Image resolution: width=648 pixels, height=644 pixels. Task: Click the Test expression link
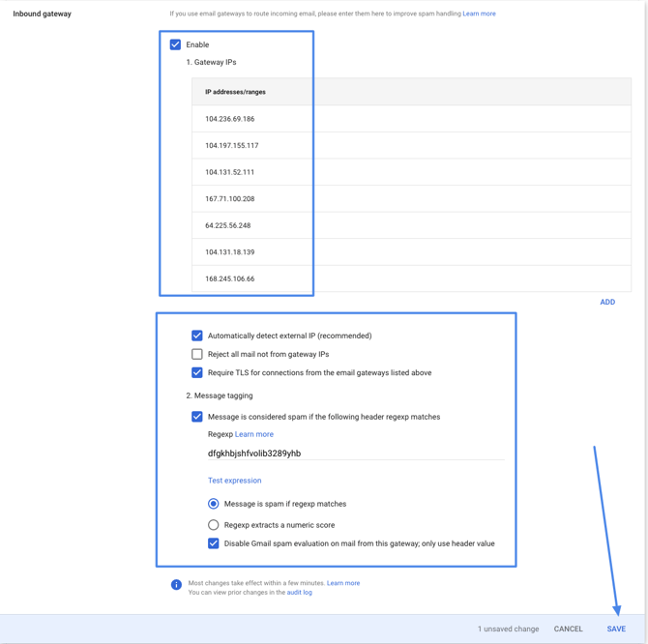pyautogui.click(x=234, y=481)
